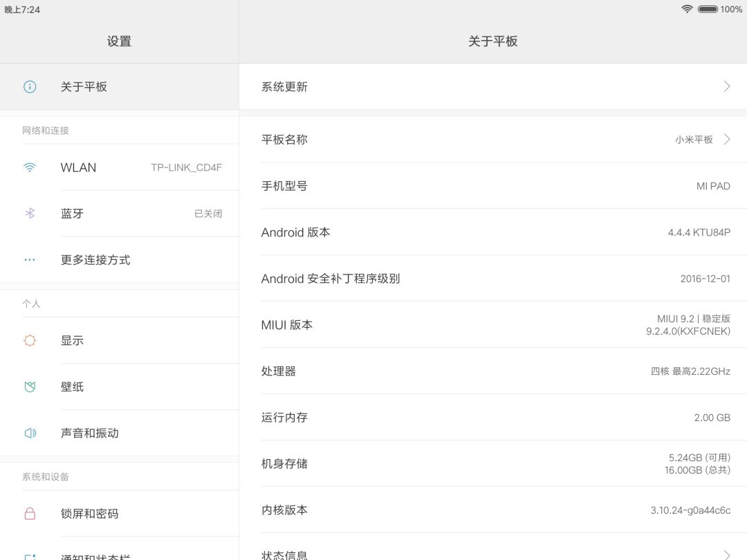
Task: Open 显示 settings entry
Action: point(119,340)
